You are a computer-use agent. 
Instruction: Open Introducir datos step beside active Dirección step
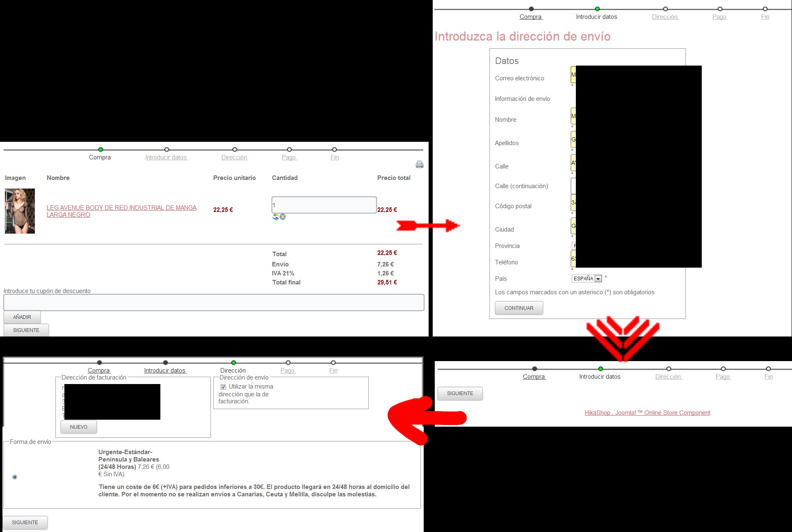(x=165, y=371)
